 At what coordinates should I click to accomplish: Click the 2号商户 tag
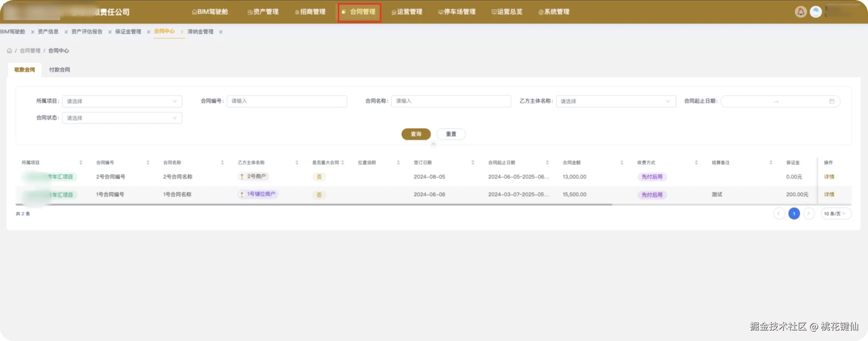coord(253,177)
